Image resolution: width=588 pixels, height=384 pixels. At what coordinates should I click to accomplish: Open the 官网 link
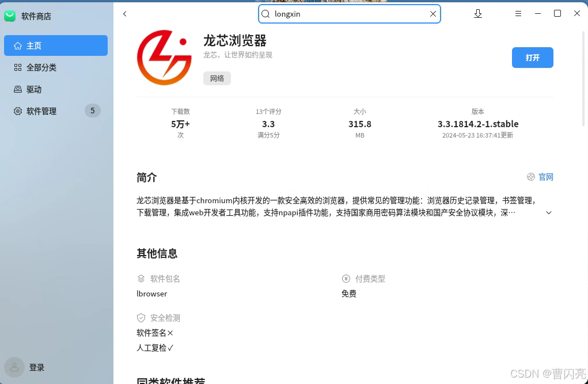coord(546,177)
